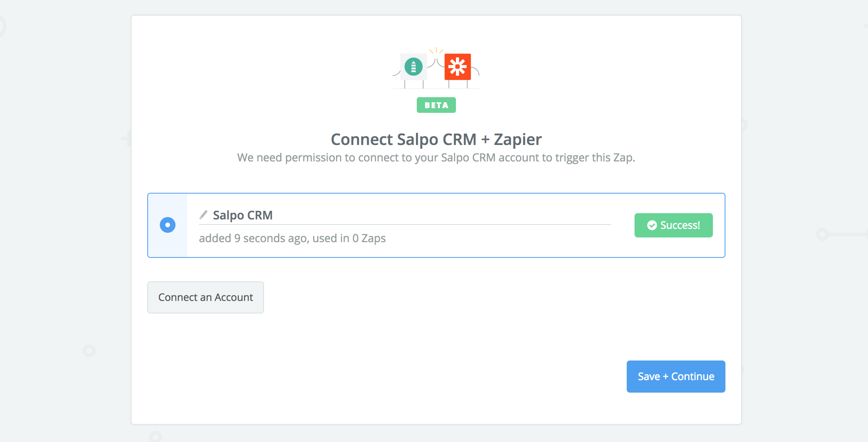Click the green Success! test button
Image resolution: width=868 pixels, height=442 pixels.
674,225
